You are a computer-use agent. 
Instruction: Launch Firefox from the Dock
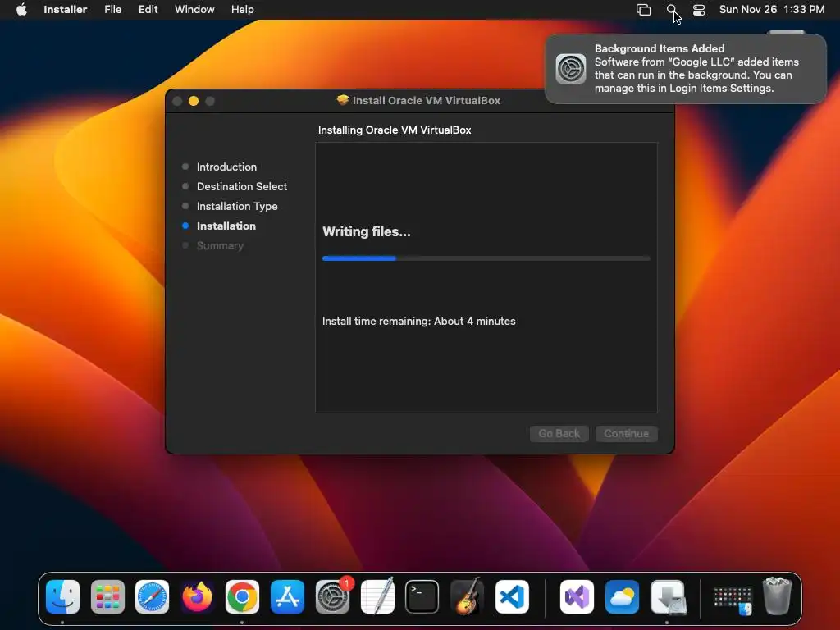pos(197,596)
